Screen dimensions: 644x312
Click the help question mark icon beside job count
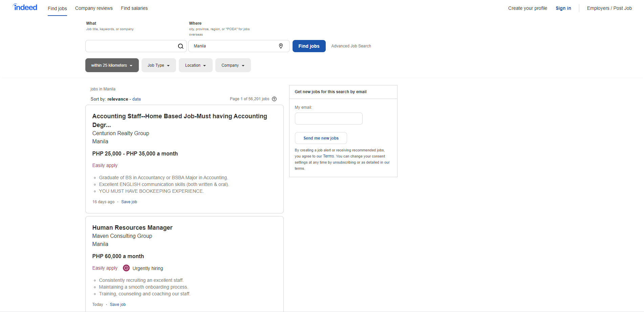pos(274,99)
